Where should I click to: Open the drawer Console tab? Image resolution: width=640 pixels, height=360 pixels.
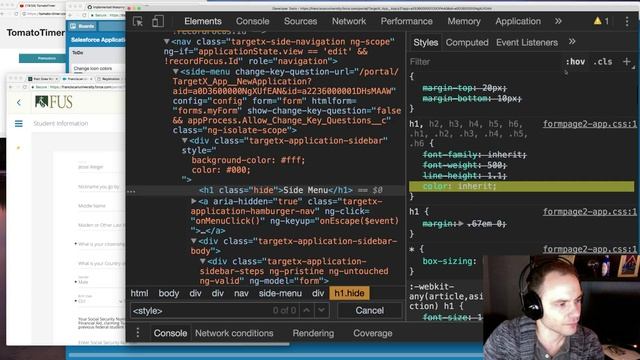click(170, 333)
